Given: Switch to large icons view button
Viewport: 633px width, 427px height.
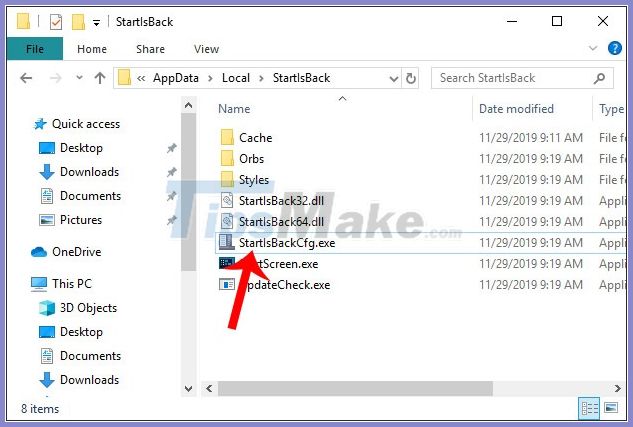Looking at the screenshot, I should tap(611, 408).
